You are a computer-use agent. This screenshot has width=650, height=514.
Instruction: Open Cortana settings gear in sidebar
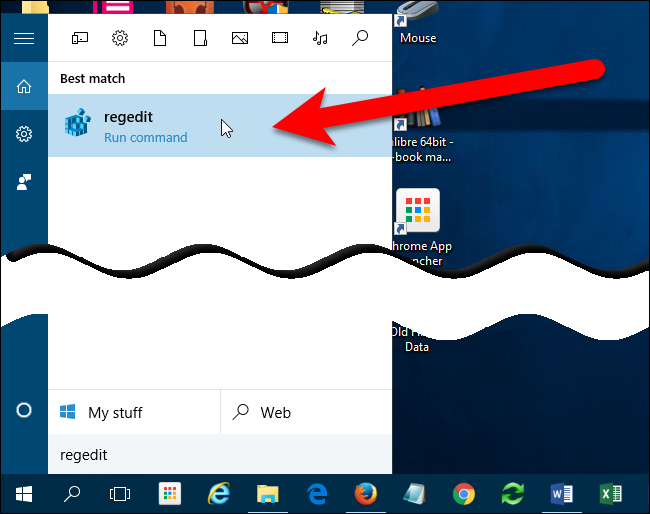(24, 134)
